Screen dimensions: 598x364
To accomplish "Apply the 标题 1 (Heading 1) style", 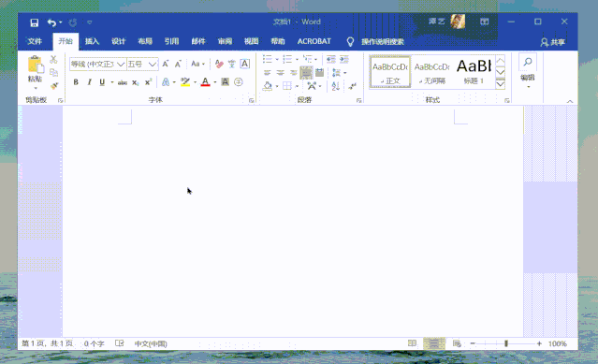I will tap(474, 72).
